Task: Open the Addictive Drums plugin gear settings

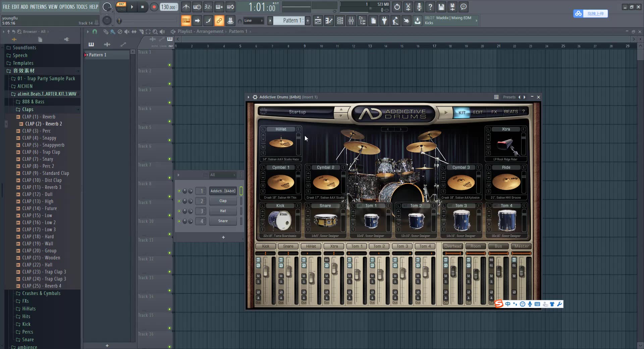Action: (x=255, y=97)
